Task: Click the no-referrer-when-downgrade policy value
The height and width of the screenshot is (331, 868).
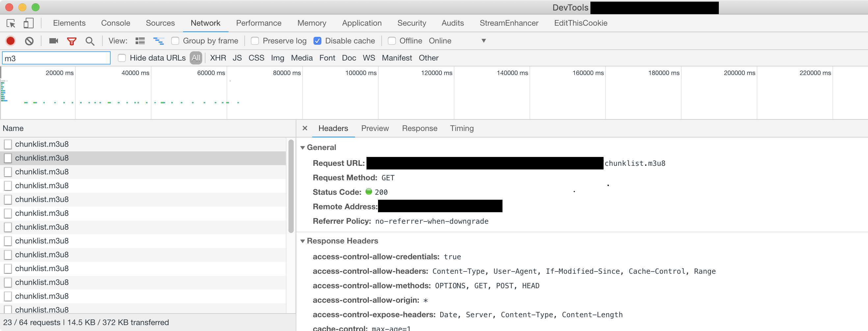Action: pos(432,221)
